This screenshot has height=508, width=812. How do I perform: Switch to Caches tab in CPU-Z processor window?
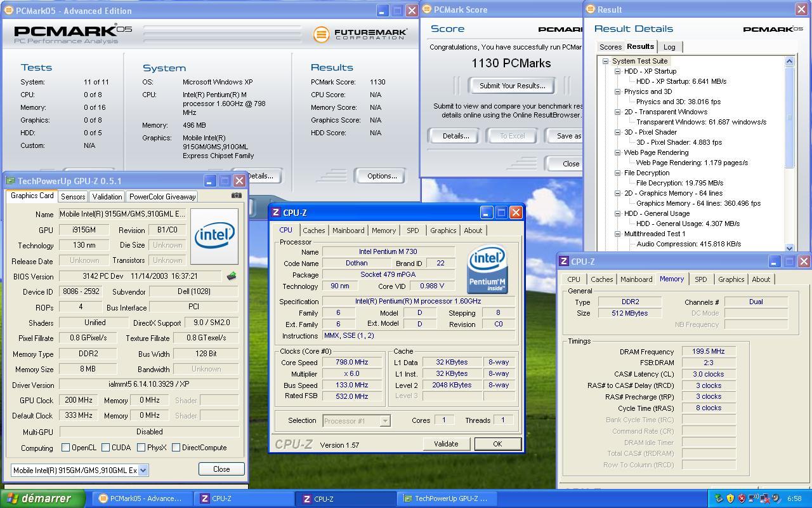tap(313, 231)
